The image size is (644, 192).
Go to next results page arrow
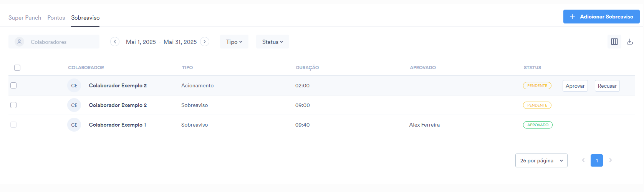tap(611, 160)
